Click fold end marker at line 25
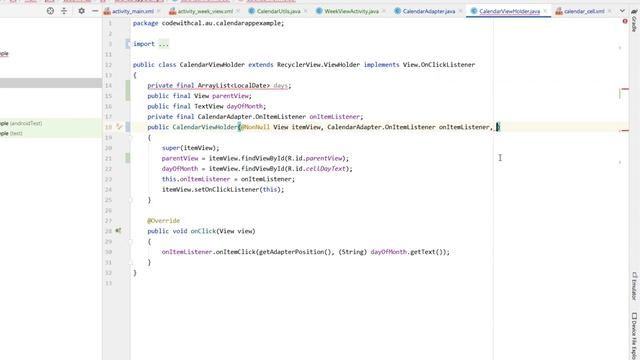The image size is (640, 360). pos(131,200)
